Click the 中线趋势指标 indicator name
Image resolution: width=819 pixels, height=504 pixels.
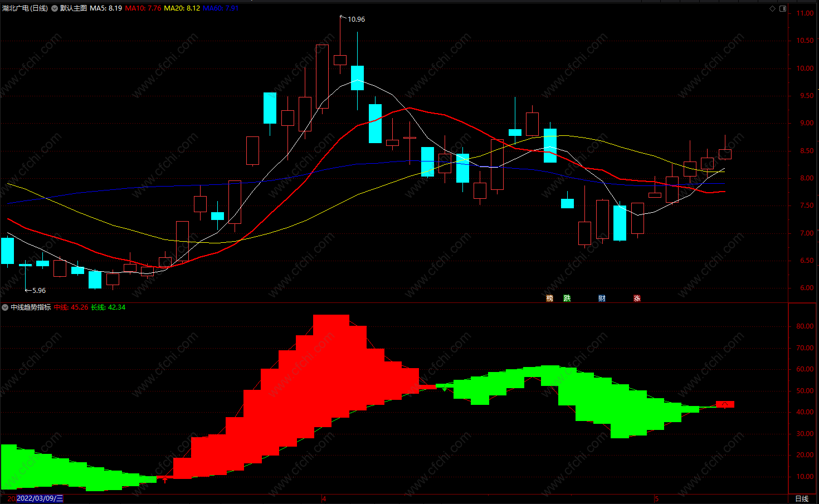[x=31, y=307]
